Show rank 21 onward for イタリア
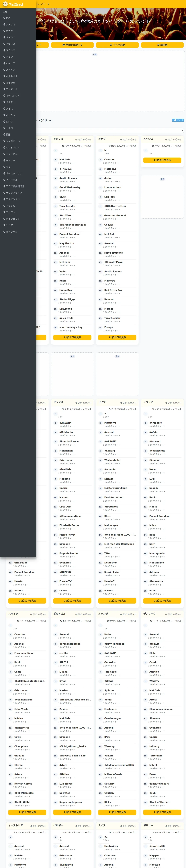This screenshot has width=186, height=868. coord(162,601)
